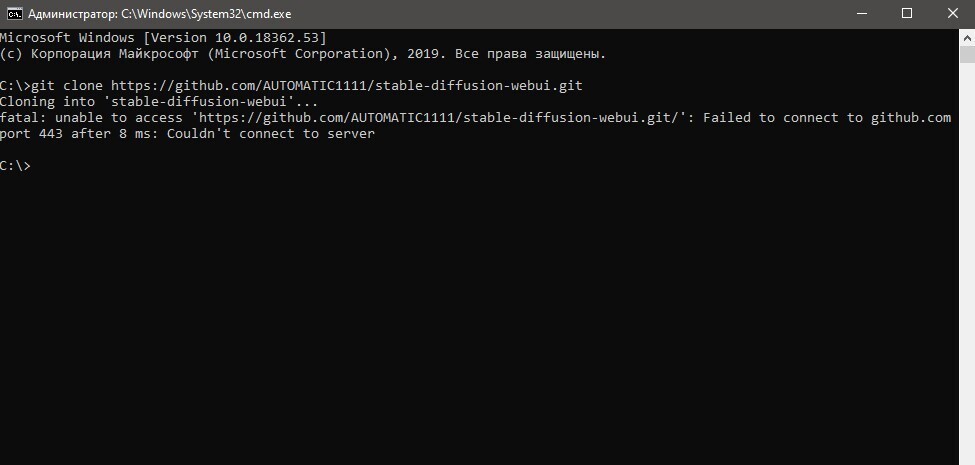Image resolution: width=975 pixels, height=465 pixels.
Task: Click the word 'git' in the clone command
Action: click(x=45, y=86)
